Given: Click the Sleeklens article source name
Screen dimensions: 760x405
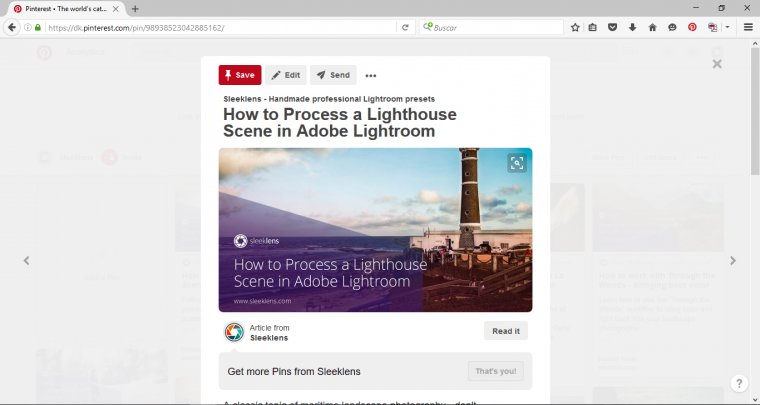Looking at the screenshot, I should 269,338.
